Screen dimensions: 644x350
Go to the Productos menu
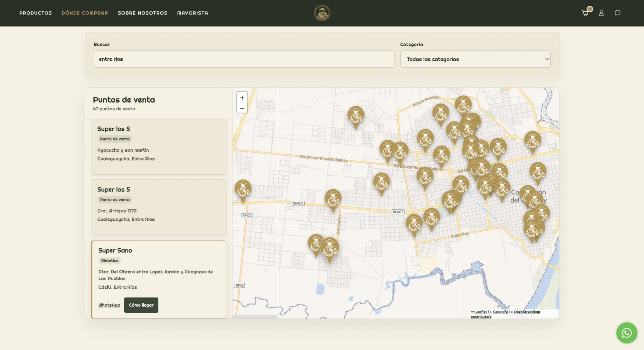point(35,13)
